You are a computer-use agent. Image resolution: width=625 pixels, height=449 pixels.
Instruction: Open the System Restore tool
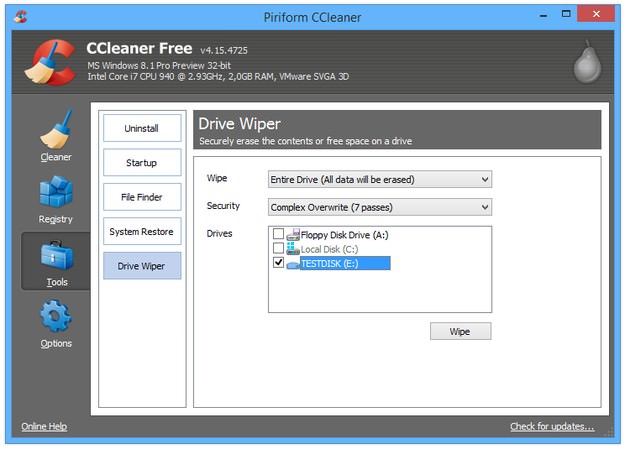tap(142, 232)
